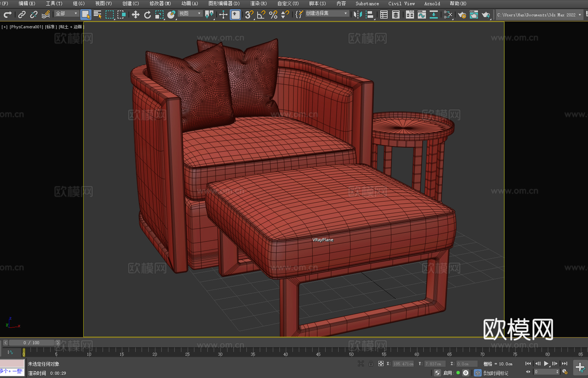Open the 粘土 + 边面 display menu
This screenshot has height=378, width=588.
click(71, 27)
